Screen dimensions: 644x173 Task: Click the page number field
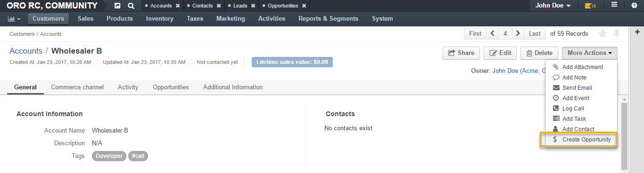point(505,33)
